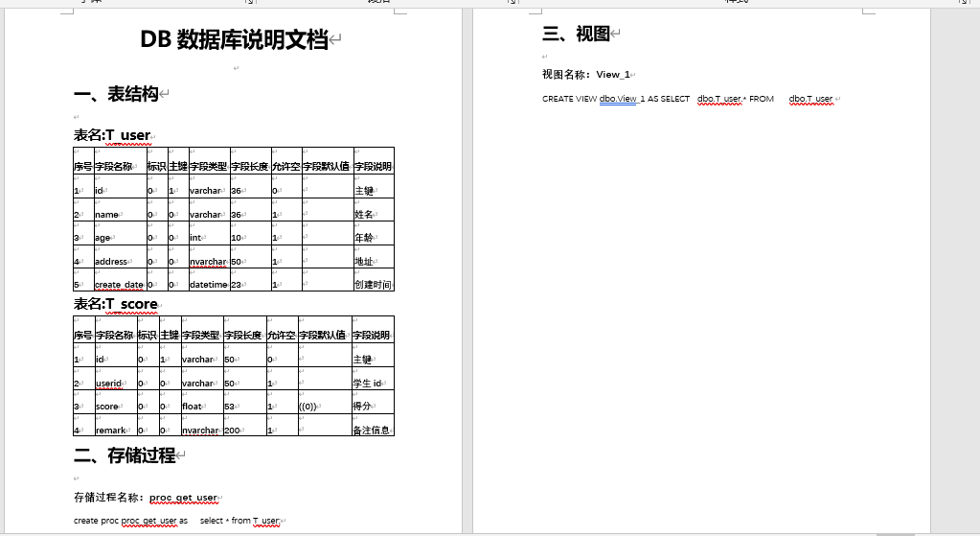Viewport: 980px width, 536px height.
Task: Click dbo.T_user.* in the CREATE VIEW statement
Action: coord(722,99)
